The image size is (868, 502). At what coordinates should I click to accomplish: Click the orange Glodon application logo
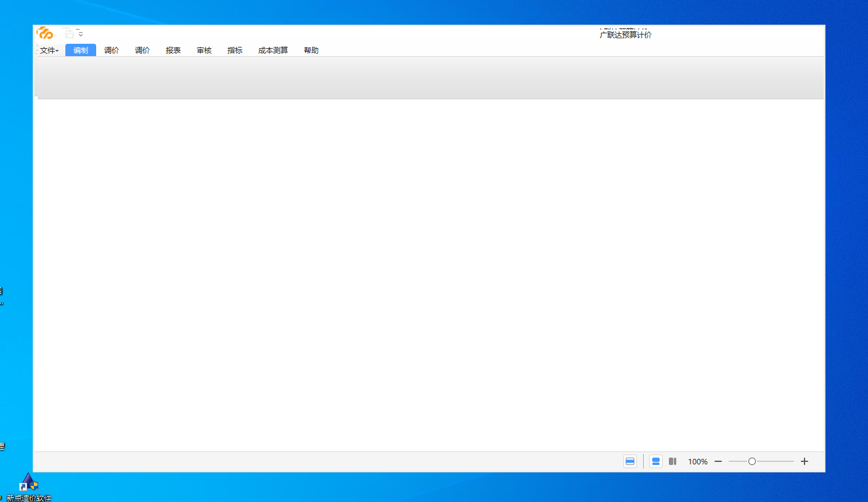pos(45,33)
